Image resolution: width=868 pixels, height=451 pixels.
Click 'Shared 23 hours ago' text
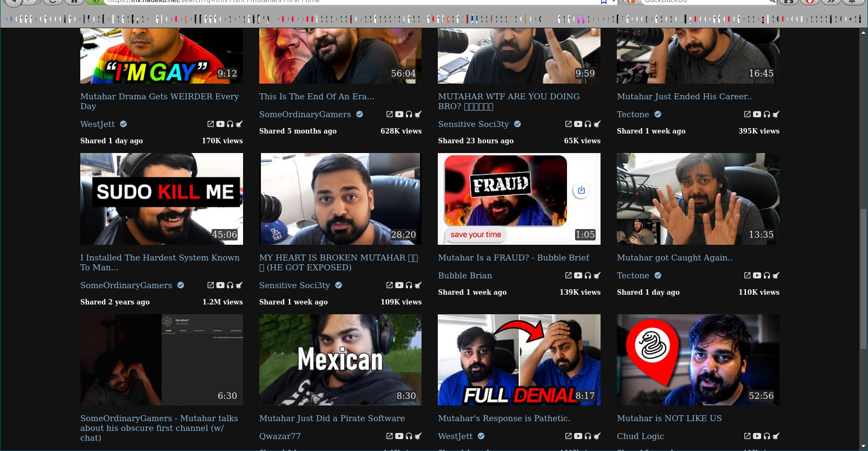coord(476,141)
